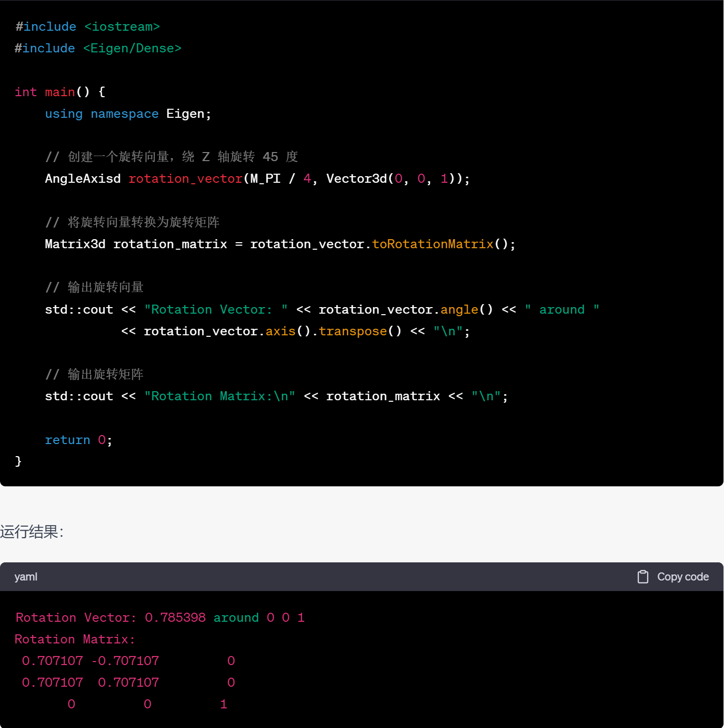Click the matrix value '1' in last row

tap(224, 704)
